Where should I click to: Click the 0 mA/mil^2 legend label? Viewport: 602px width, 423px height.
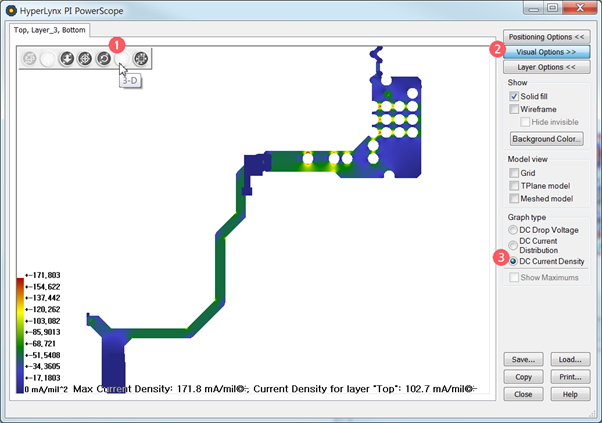[x=46, y=389]
